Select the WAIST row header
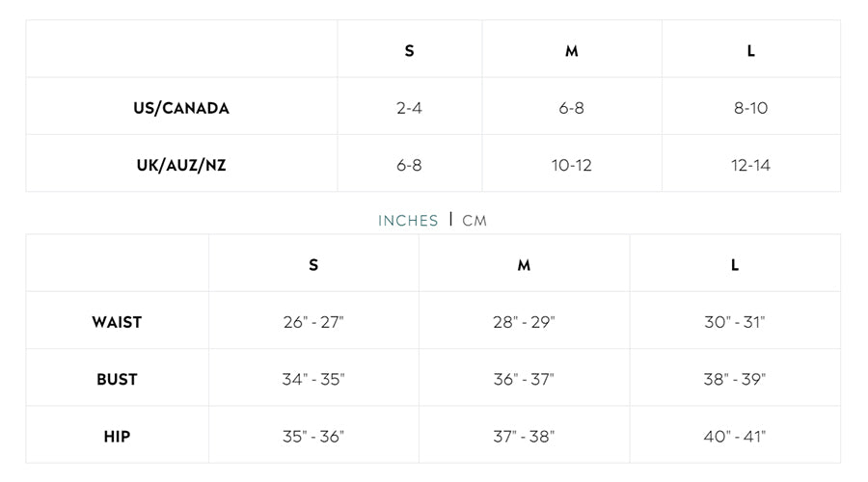Screen dimensions: 868x482 [117, 322]
